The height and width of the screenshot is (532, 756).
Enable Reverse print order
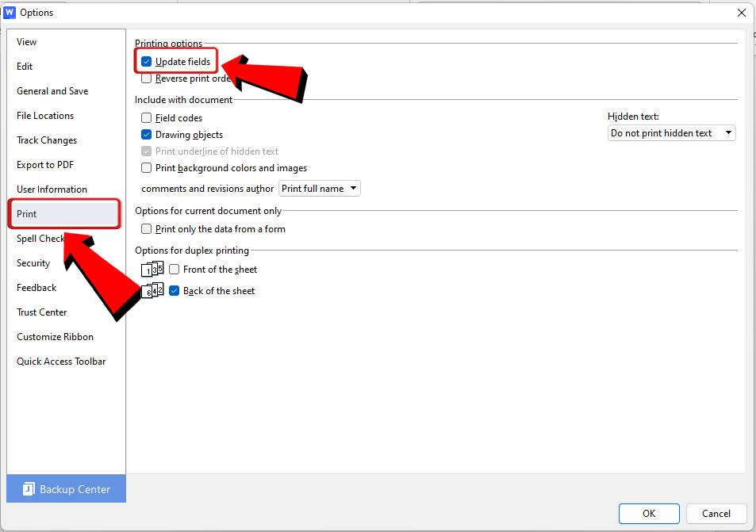[146, 78]
